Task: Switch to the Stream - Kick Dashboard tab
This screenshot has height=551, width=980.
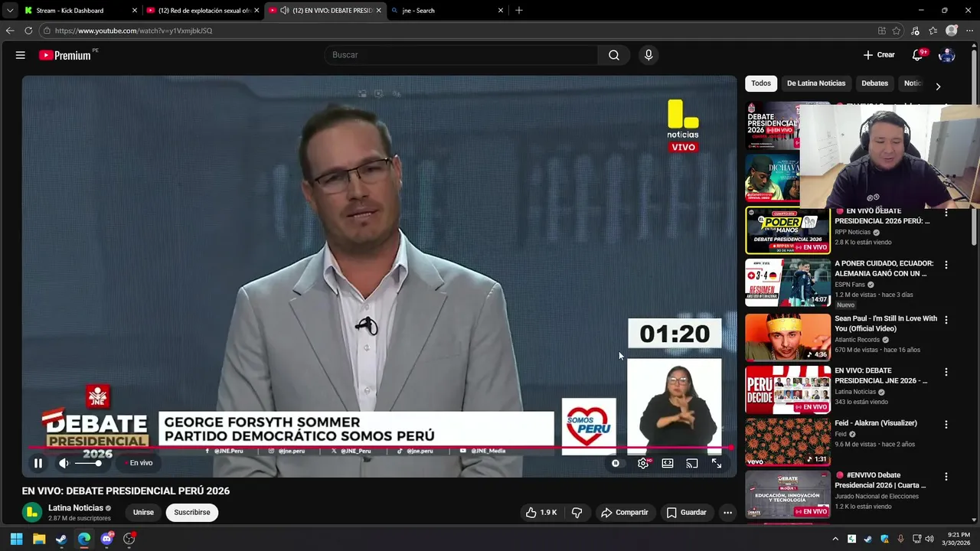Action: [80, 11]
